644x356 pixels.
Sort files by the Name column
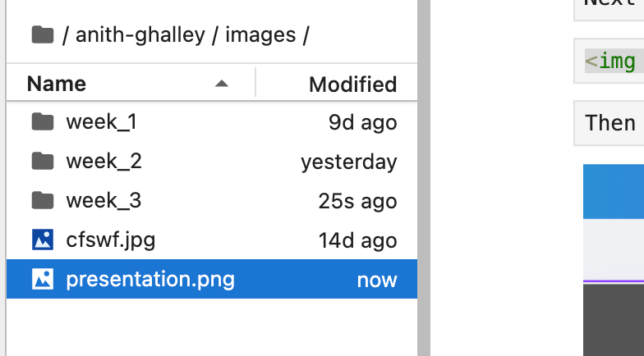click(57, 84)
